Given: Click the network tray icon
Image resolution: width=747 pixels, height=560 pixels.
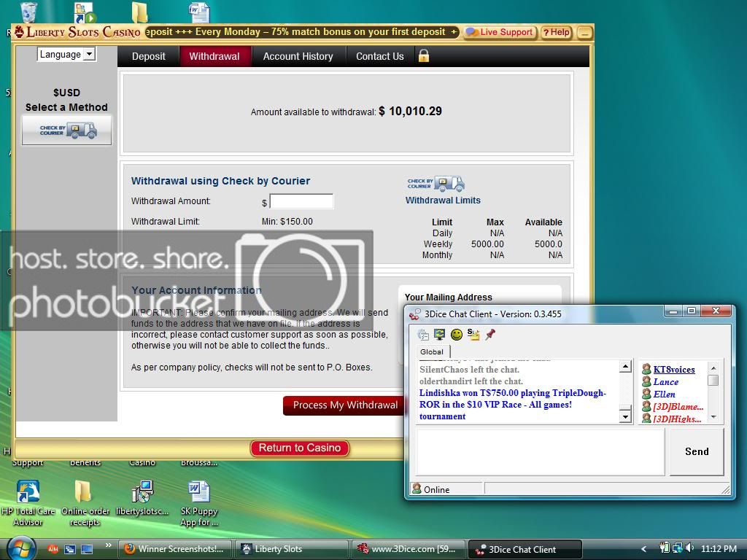Looking at the screenshot, I should [678, 548].
